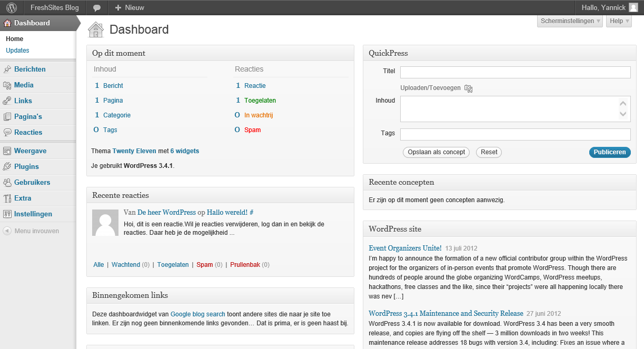Click the Extra tools icon

pos(7,198)
